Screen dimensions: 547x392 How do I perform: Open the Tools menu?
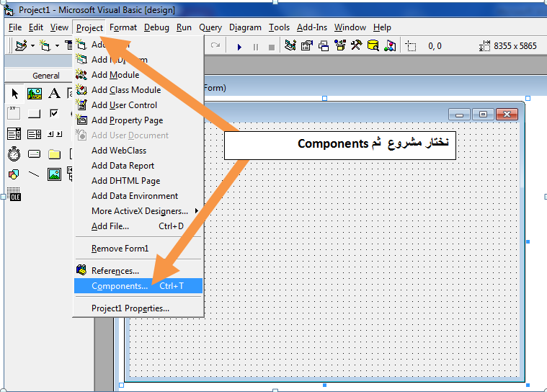click(x=279, y=27)
